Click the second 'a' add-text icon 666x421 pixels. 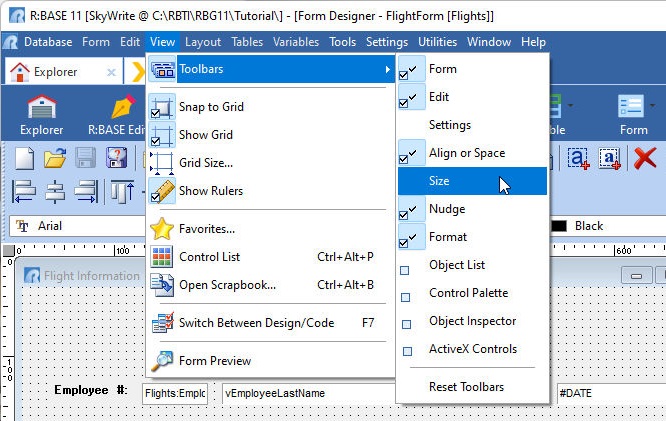tap(610, 158)
